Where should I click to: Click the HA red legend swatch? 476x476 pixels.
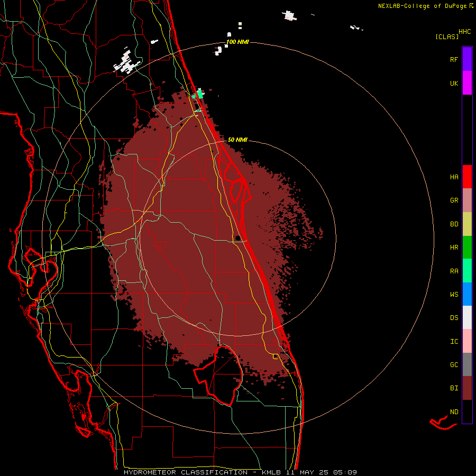[x=467, y=177]
